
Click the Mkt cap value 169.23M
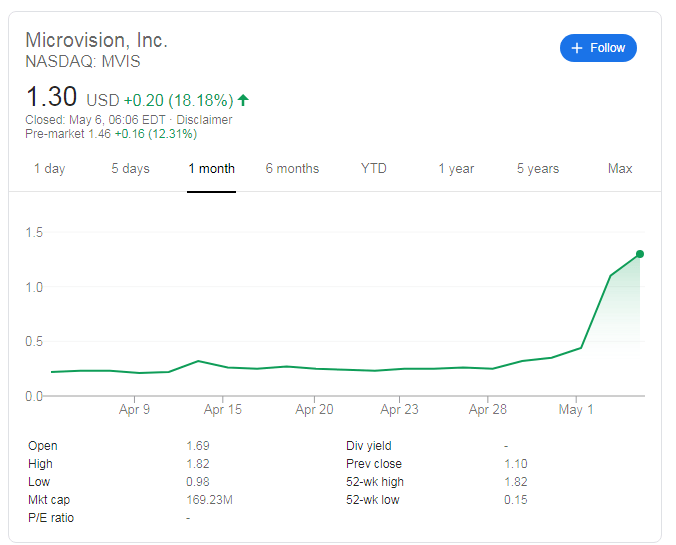coord(209,500)
